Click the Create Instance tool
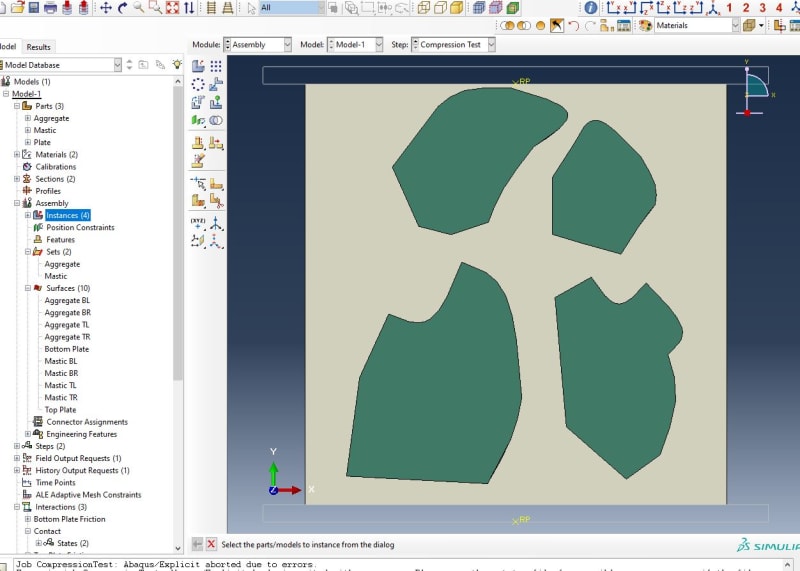The image size is (800, 571). [x=198, y=66]
